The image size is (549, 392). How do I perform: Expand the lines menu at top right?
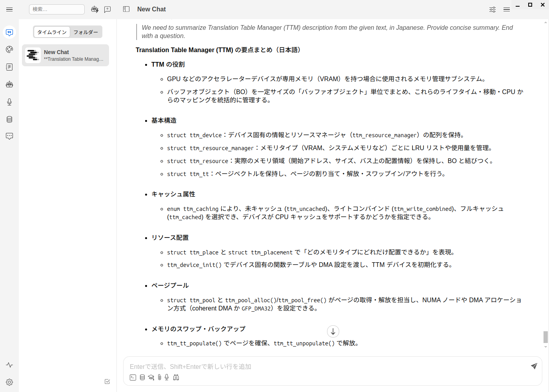pyautogui.click(x=507, y=9)
